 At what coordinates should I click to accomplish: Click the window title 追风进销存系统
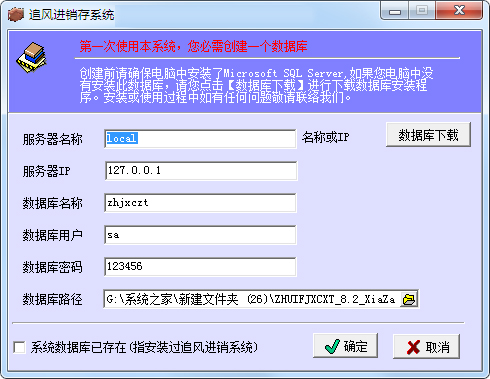coord(71,15)
